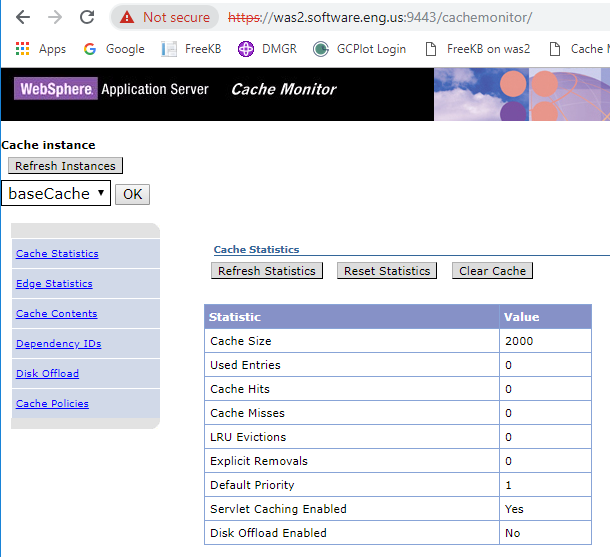Select the LRU Evictions row label
Screen dimensions: 610x557
coord(248,437)
